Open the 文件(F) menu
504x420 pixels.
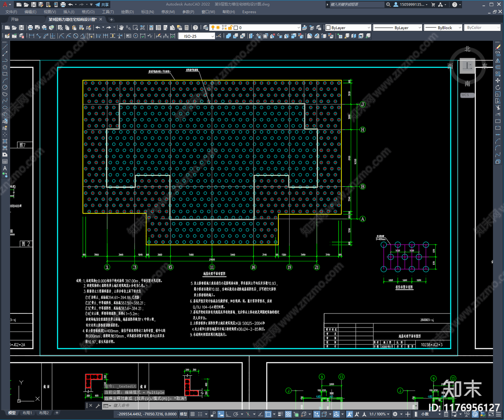click(11, 12)
